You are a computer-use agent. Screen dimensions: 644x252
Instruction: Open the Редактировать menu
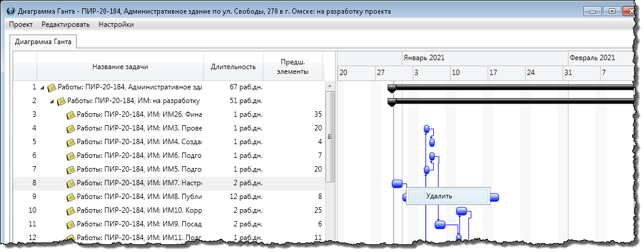coord(65,24)
